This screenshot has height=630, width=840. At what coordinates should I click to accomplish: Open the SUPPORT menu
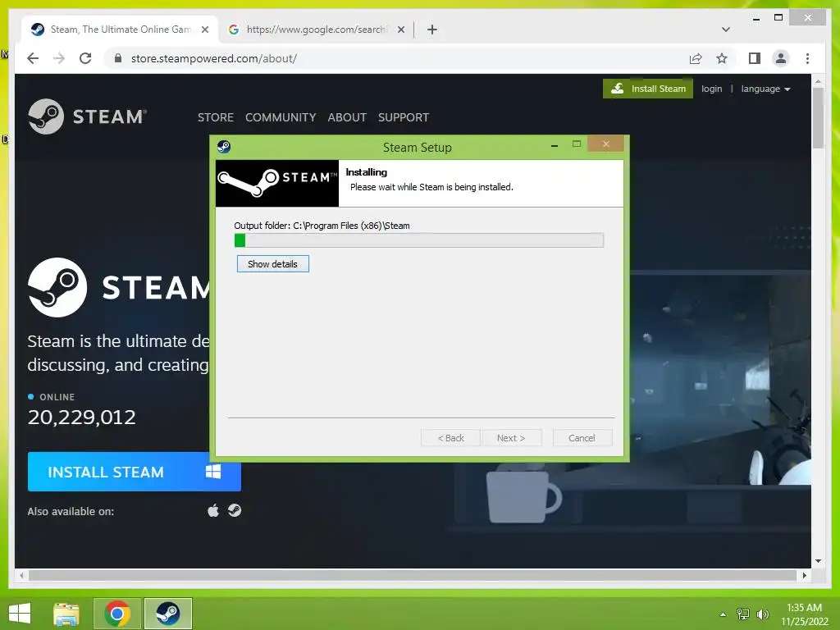[404, 117]
